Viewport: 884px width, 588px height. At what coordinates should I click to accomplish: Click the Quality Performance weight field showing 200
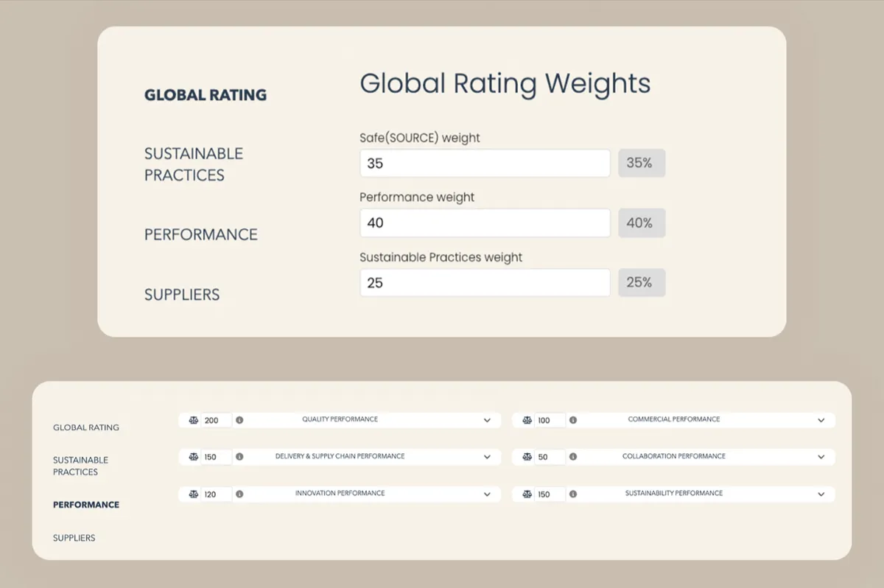click(217, 420)
